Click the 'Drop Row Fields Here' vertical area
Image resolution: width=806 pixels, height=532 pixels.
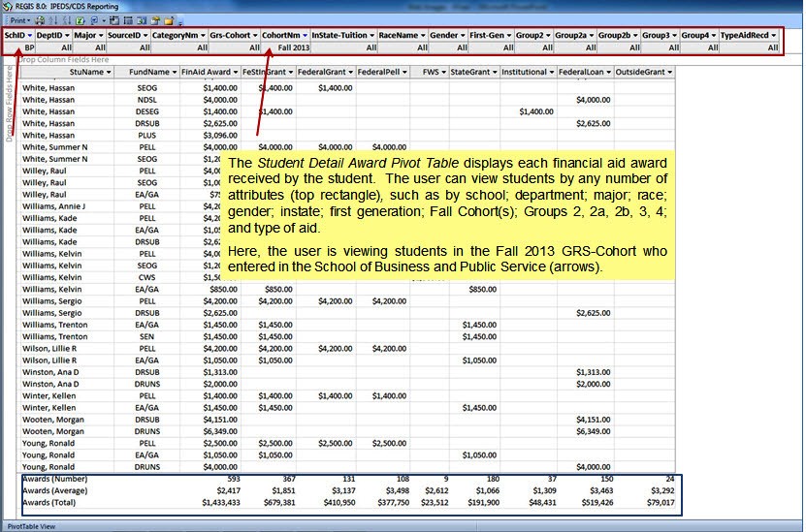[x=9, y=104]
